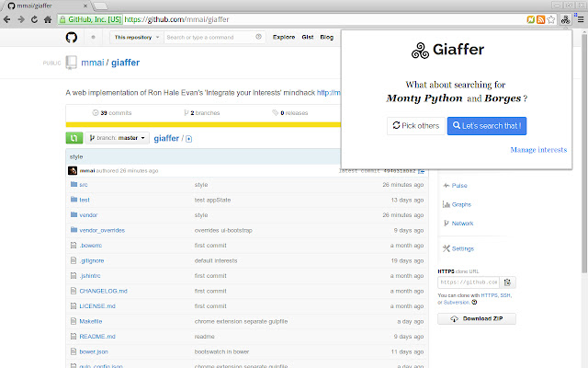Image resolution: width=588 pixels, height=368 pixels.
Task: Open the RSS feed extension icon
Action: coord(540,19)
